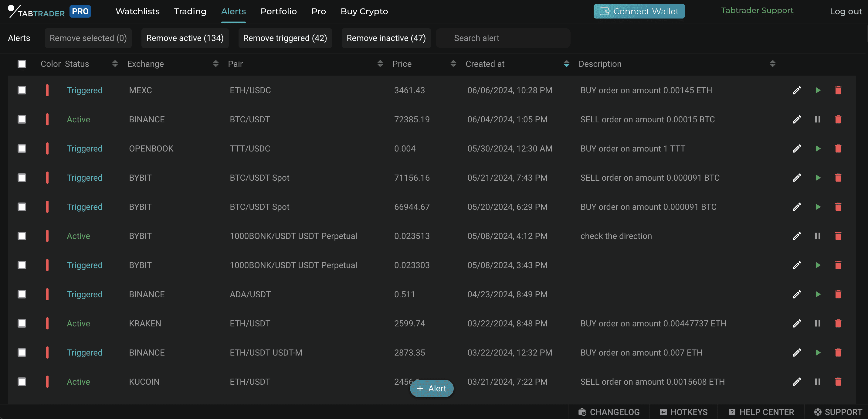The width and height of the screenshot is (868, 419).
Task: Edit the MEXC ETH/USDC alert
Action: coord(797,90)
